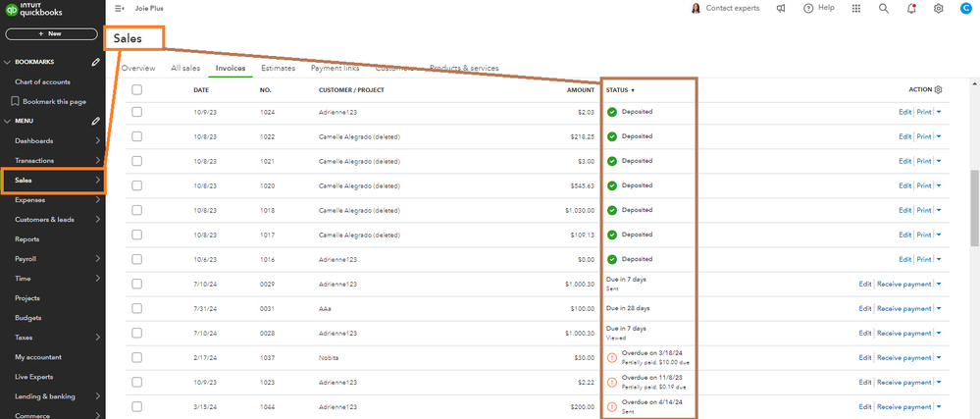980x419 pixels.
Task: Click the search magnifier icon
Action: coord(883,8)
